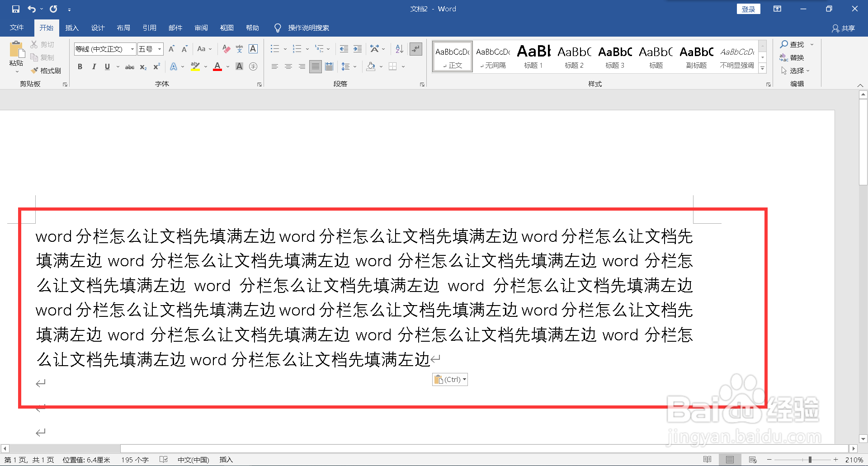This screenshot has height=466, width=868.
Task: Toggle strikethrough (abc) formatting
Action: [x=130, y=66]
